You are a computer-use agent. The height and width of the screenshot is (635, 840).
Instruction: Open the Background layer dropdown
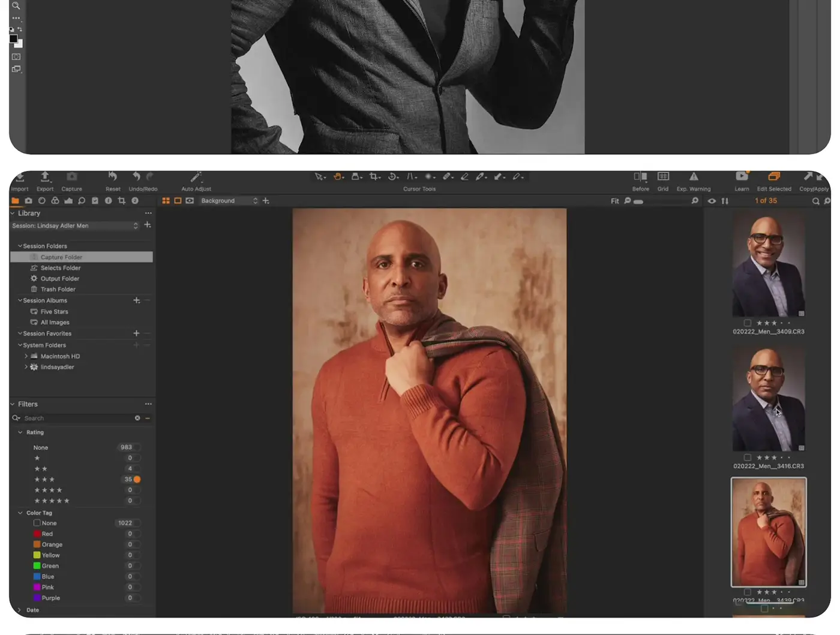(x=229, y=201)
